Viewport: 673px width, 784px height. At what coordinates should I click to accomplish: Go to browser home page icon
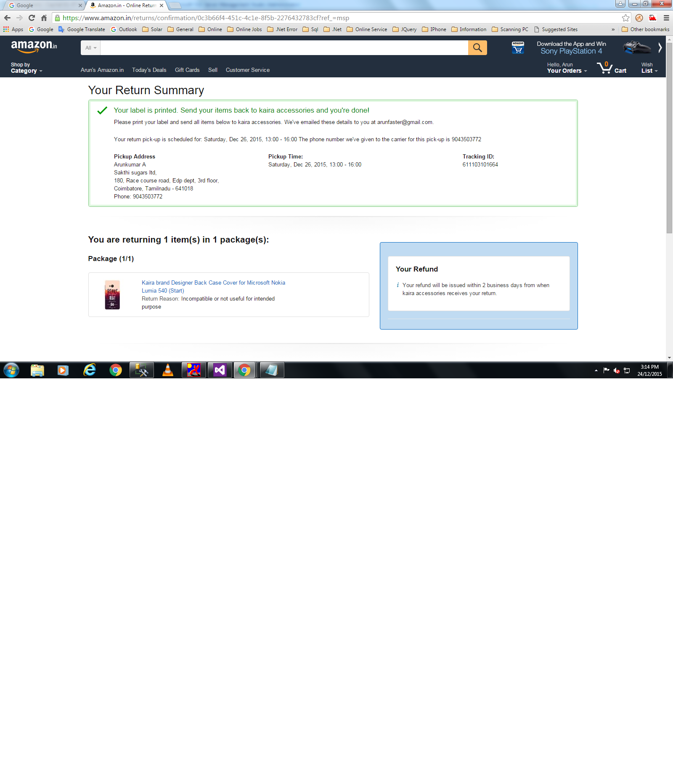coord(44,18)
